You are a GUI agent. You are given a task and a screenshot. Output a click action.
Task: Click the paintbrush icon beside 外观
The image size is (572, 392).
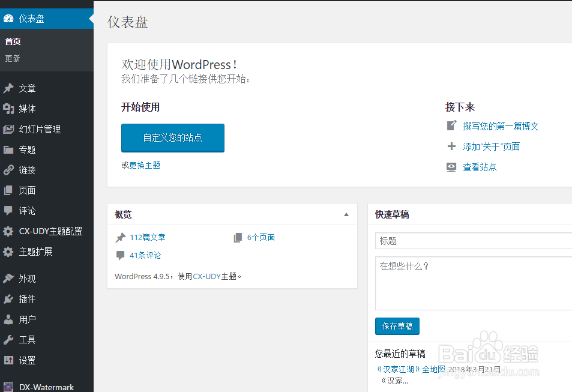[x=8, y=279]
